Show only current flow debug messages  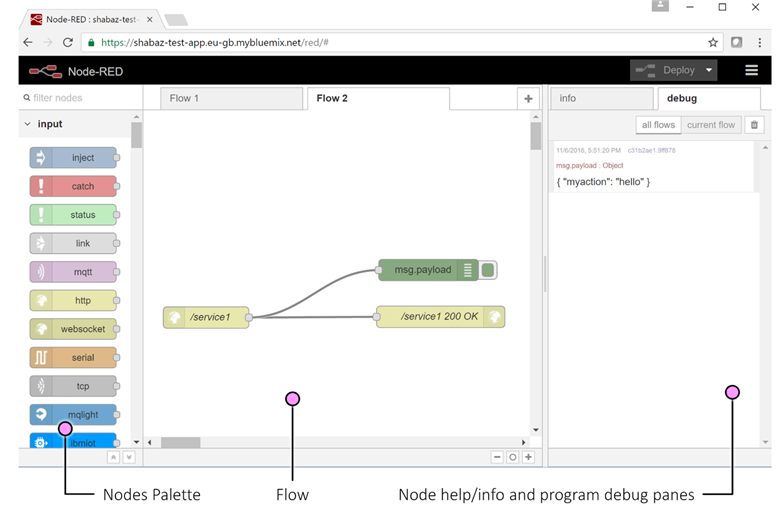[710, 125]
